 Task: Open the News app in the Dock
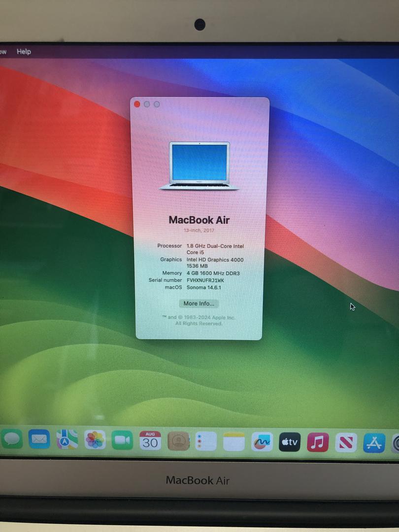pyautogui.click(x=346, y=442)
